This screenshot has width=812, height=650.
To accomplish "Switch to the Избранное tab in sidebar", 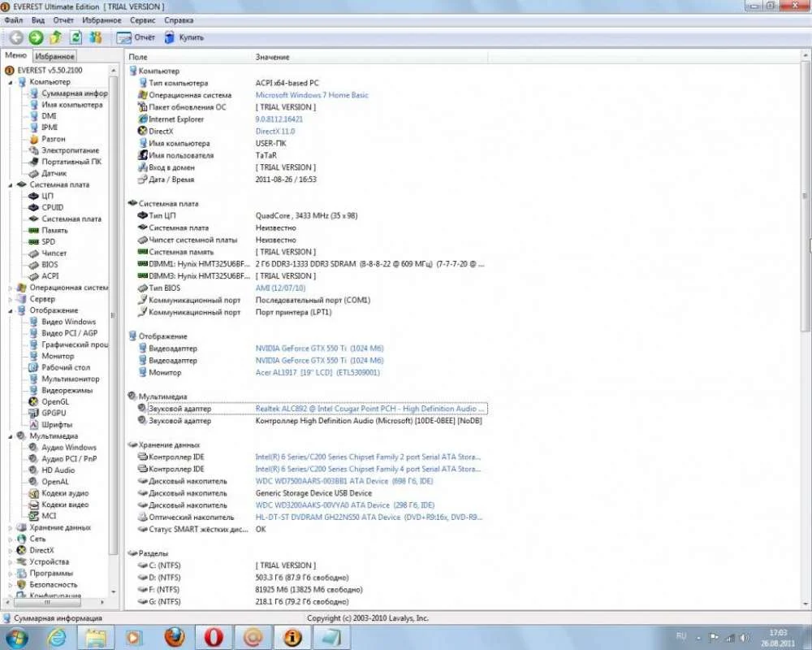I will click(54, 56).
